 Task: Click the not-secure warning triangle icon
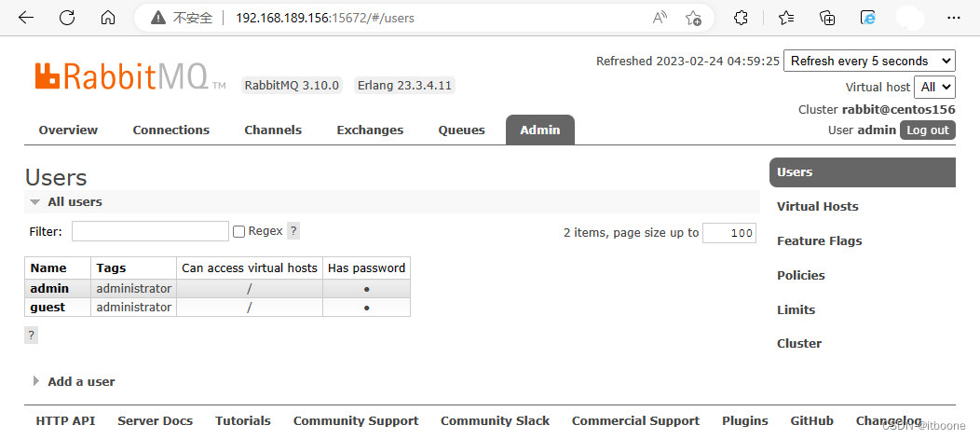pyautogui.click(x=158, y=18)
